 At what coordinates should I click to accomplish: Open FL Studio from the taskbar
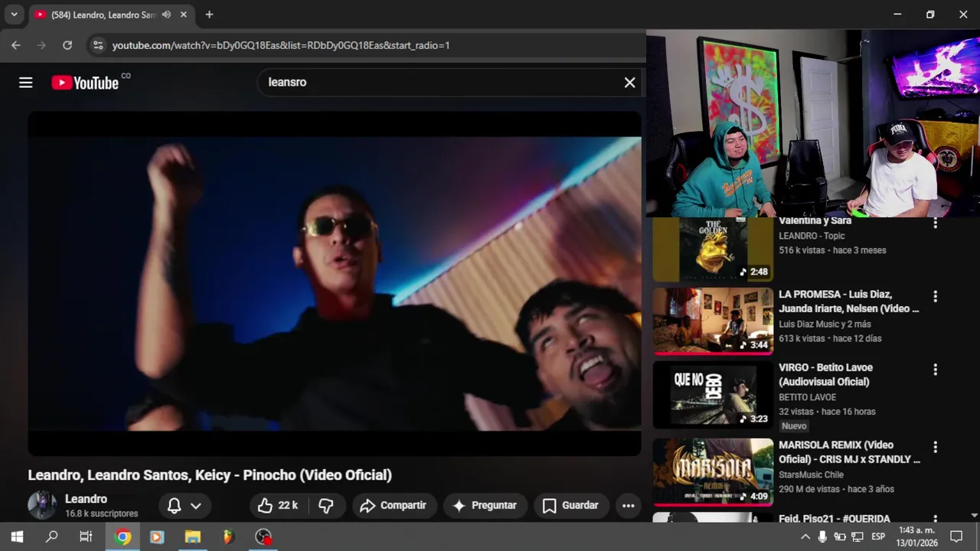pos(228,536)
